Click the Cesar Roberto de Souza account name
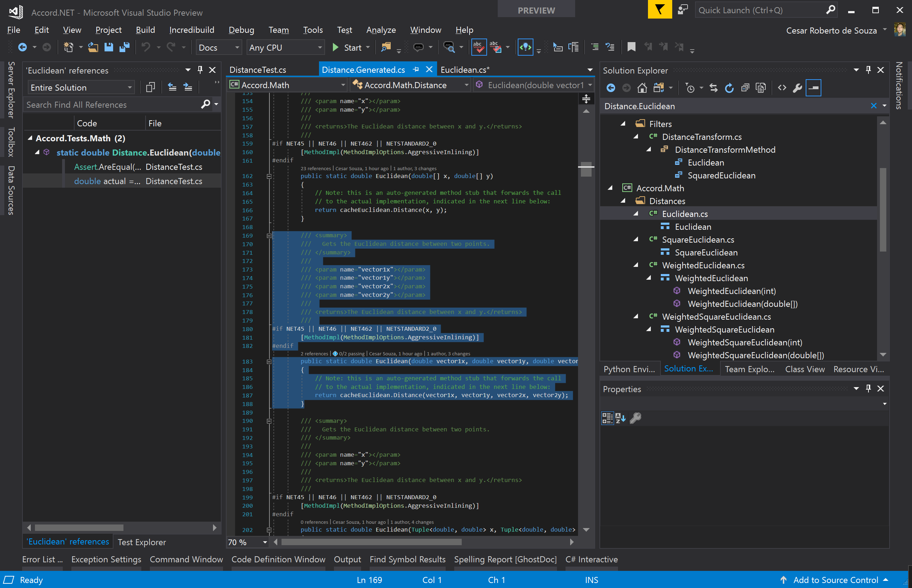This screenshot has height=588, width=912. pyautogui.click(x=831, y=31)
